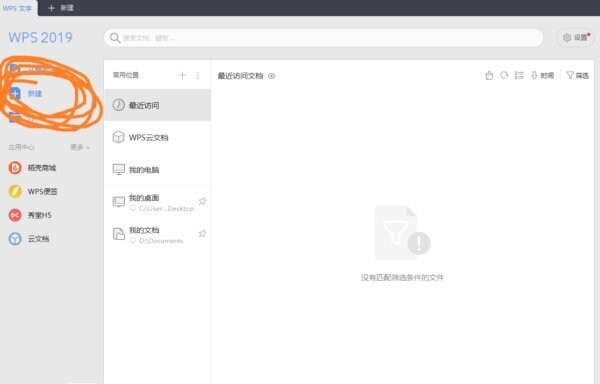Open 更多 > next to 应用中心

(80, 147)
